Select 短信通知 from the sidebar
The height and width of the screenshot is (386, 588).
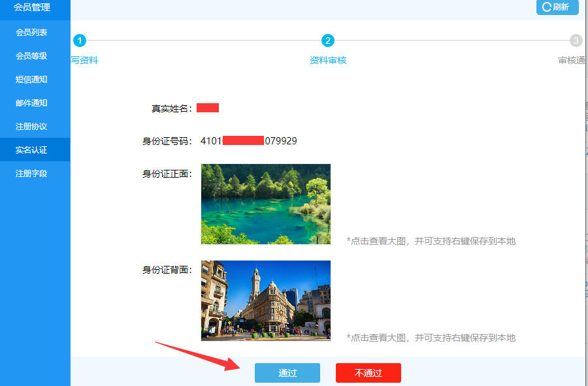(32, 80)
